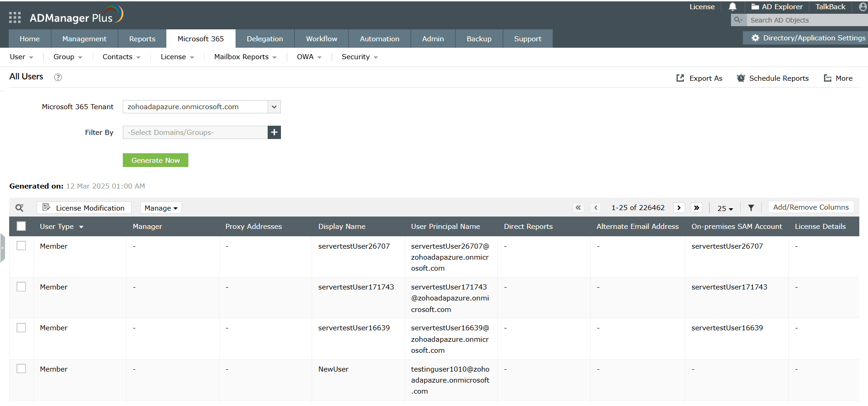868x406 pixels.
Task: Click the Schedule Reports clock icon
Action: (x=741, y=78)
